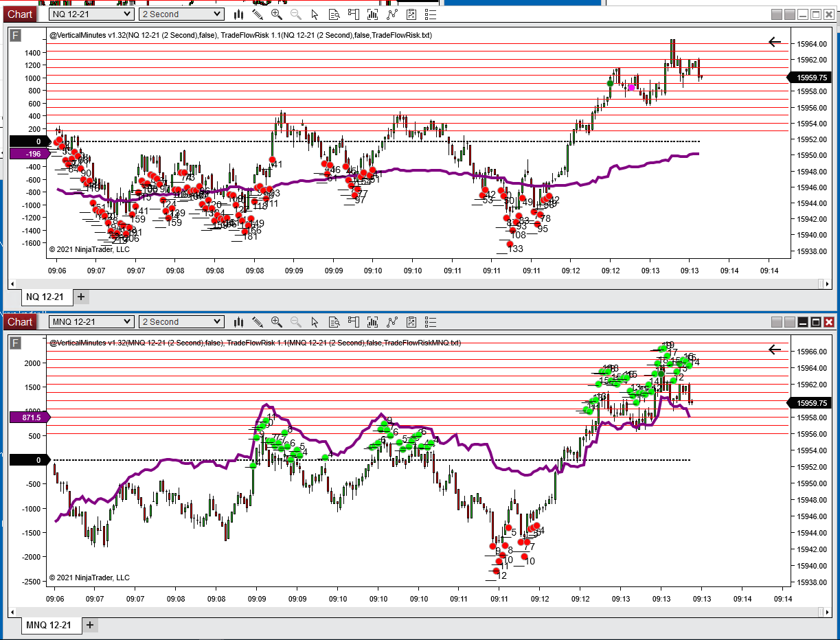Open the MNQ 12-21 instrument dropdown

92,321
